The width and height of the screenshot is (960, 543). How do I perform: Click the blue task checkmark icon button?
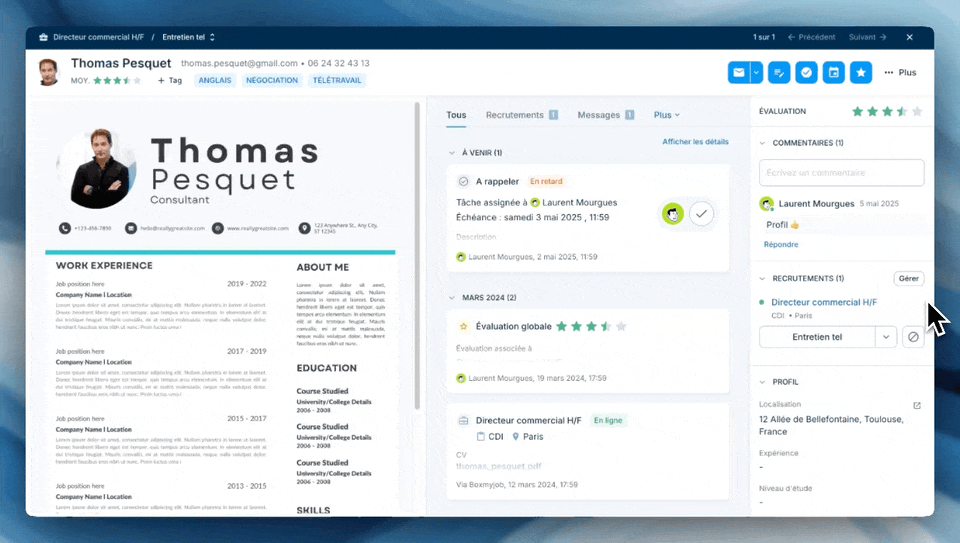[x=806, y=72]
